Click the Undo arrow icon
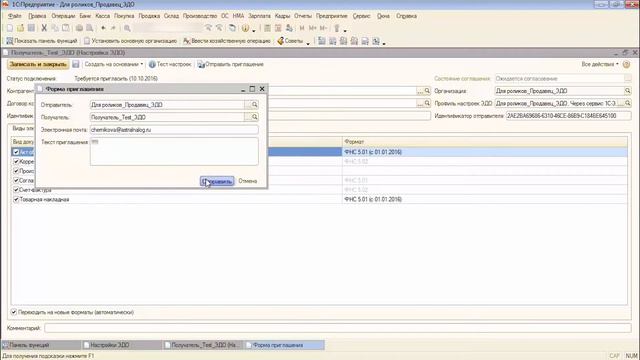The image size is (640, 360). 103,28
